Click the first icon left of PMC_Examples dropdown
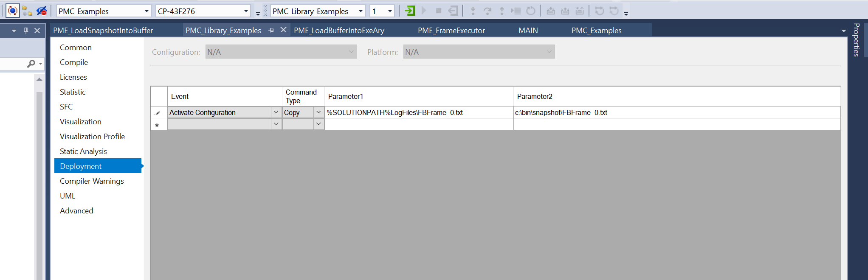The image size is (868, 280). click(x=13, y=11)
